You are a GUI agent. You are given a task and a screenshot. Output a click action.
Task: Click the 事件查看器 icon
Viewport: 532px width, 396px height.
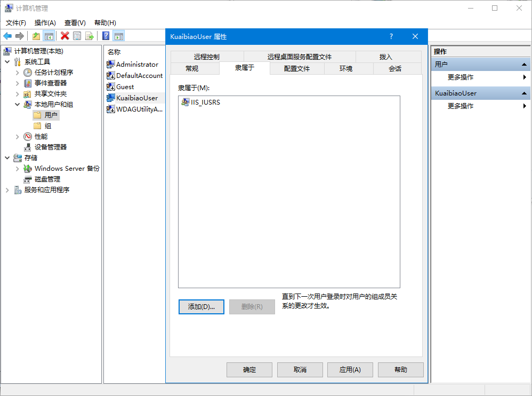pyautogui.click(x=28, y=83)
